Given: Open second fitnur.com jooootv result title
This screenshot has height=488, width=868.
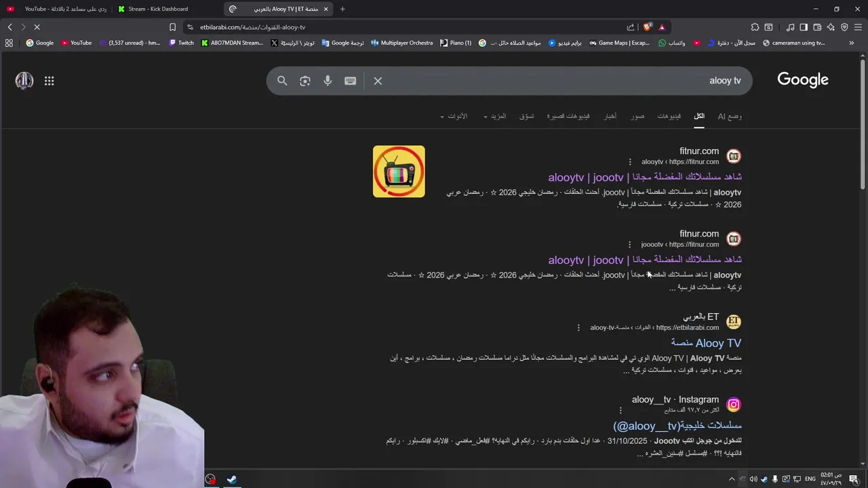Looking at the screenshot, I should pyautogui.click(x=645, y=260).
